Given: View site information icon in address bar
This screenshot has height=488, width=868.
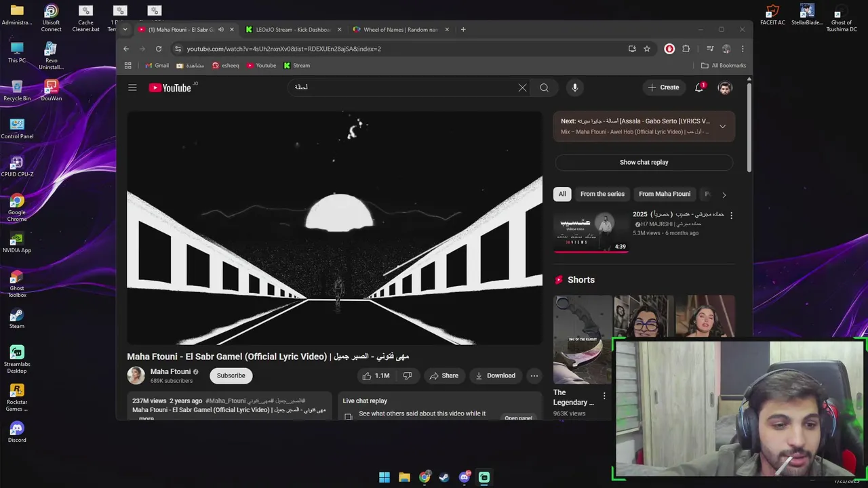Looking at the screenshot, I should pyautogui.click(x=178, y=49).
